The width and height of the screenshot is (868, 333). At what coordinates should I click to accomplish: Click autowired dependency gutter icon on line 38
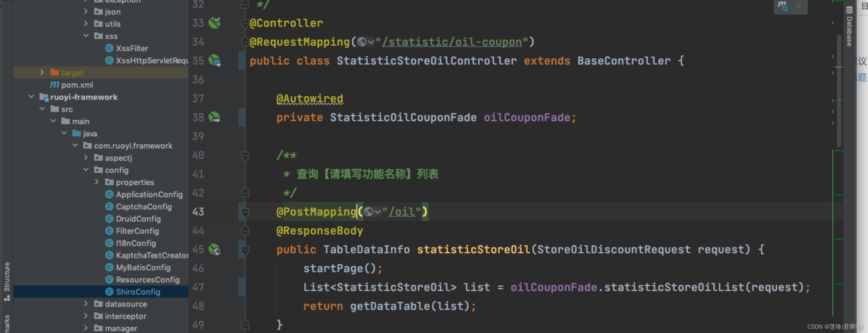(214, 117)
